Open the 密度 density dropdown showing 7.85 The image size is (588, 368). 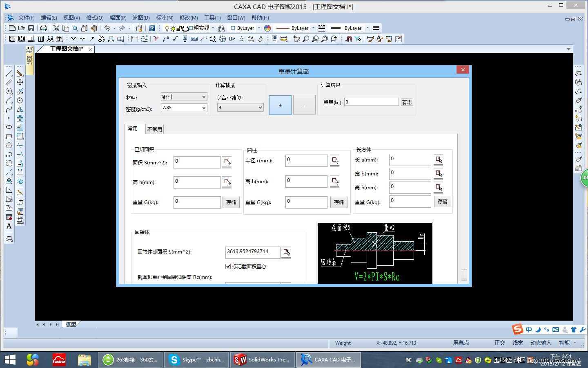pyautogui.click(x=184, y=108)
